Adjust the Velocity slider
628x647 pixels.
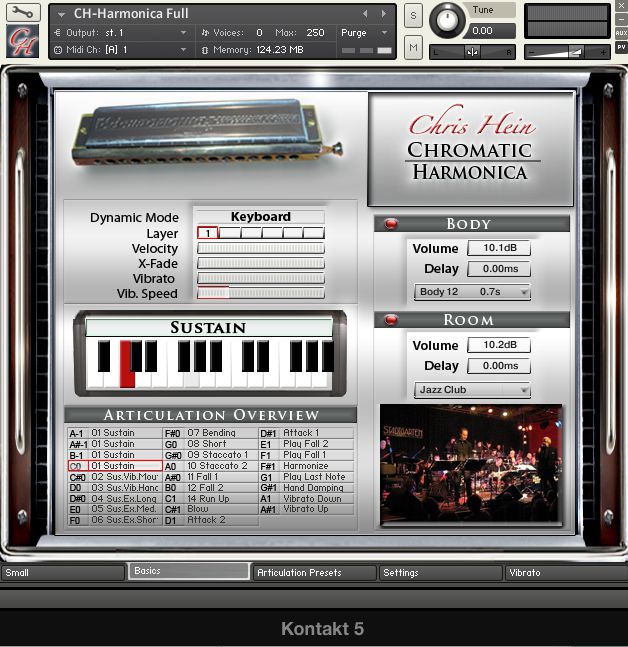261,248
